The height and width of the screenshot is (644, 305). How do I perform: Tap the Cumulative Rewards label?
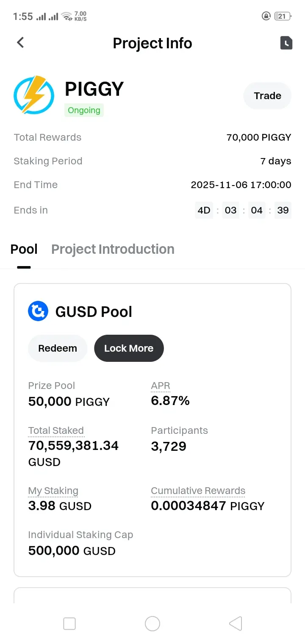coord(198,491)
